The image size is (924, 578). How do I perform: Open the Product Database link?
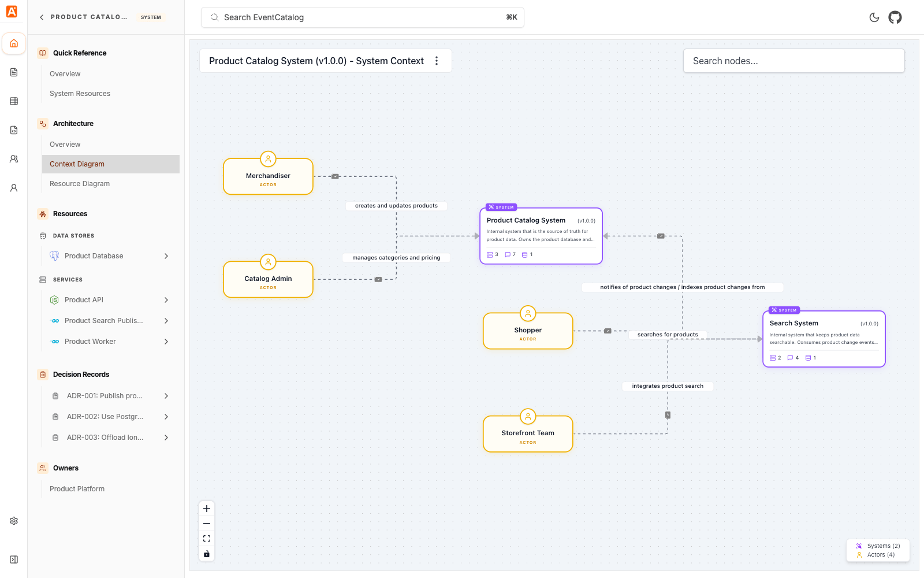(x=94, y=256)
